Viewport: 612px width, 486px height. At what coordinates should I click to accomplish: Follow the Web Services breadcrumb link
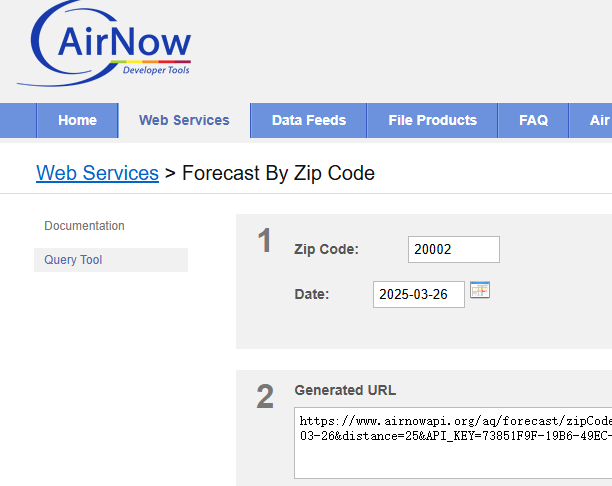[x=97, y=173]
